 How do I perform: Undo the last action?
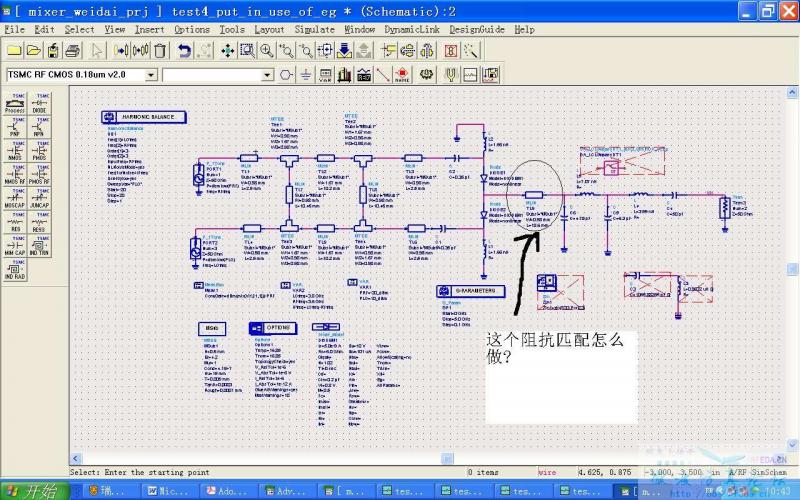(x=184, y=51)
